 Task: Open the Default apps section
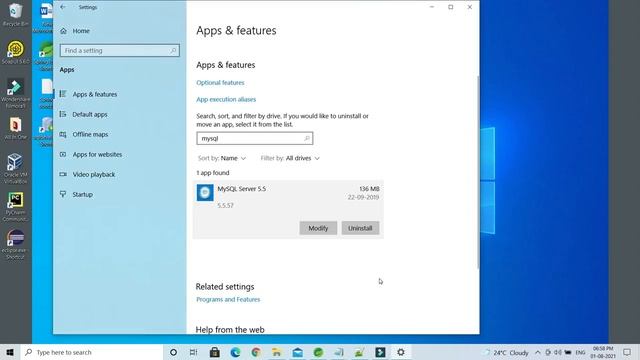[90, 114]
